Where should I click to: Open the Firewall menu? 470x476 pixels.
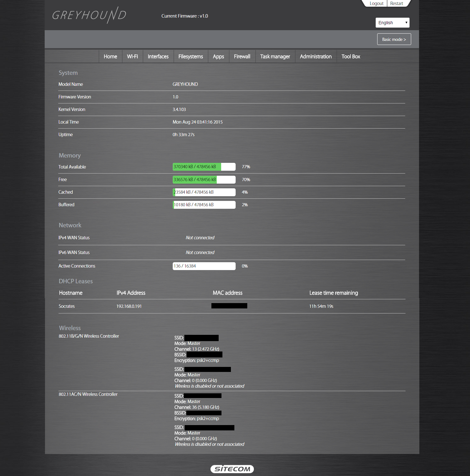242,57
